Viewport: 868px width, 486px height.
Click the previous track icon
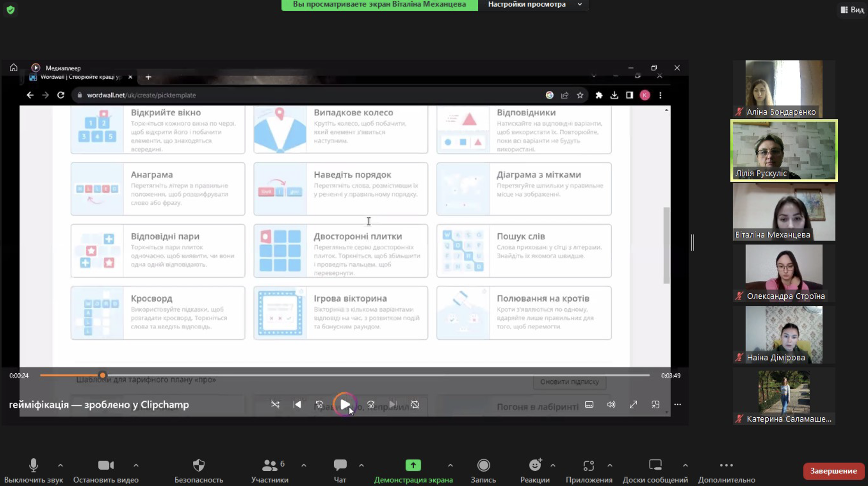point(297,404)
